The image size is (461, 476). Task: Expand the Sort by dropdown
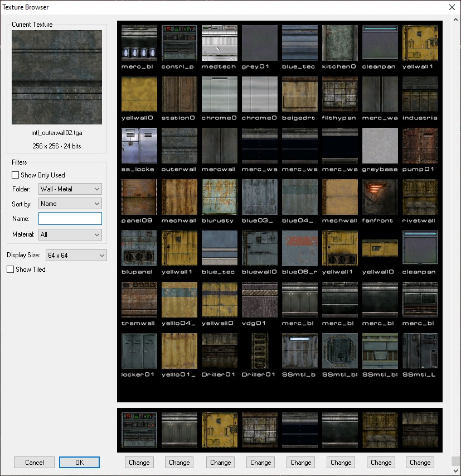click(70, 204)
